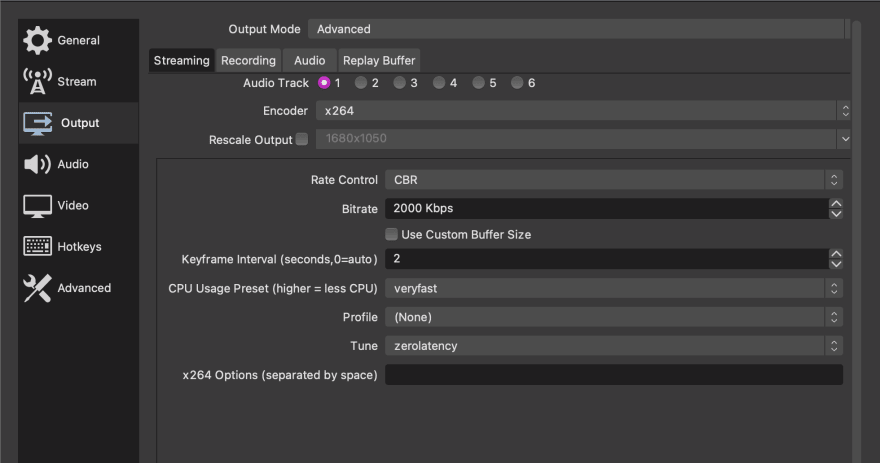Click the Advanced tools icon
Image resolution: width=880 pixels, height=463 pixels.
37,288
